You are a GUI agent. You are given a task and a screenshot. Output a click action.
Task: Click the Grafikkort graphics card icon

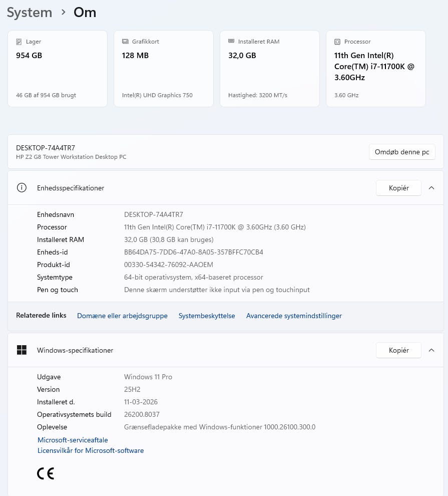click(125, 42)
